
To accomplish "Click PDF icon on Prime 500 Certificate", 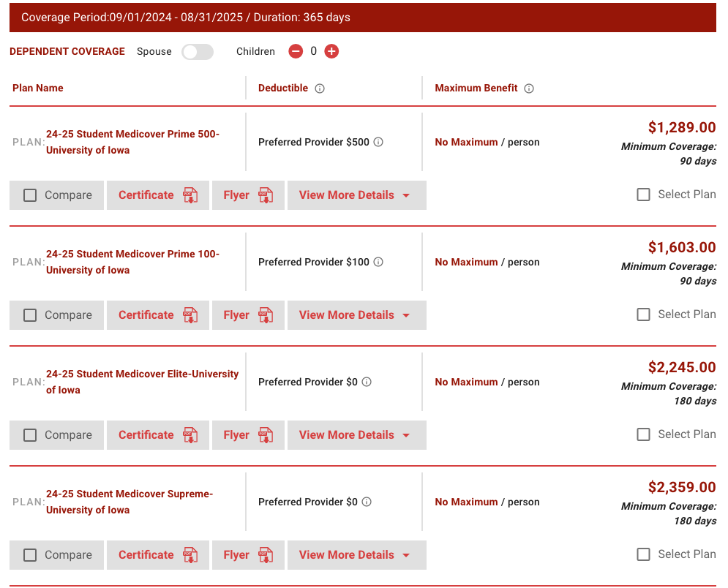I will pos(190,195).
